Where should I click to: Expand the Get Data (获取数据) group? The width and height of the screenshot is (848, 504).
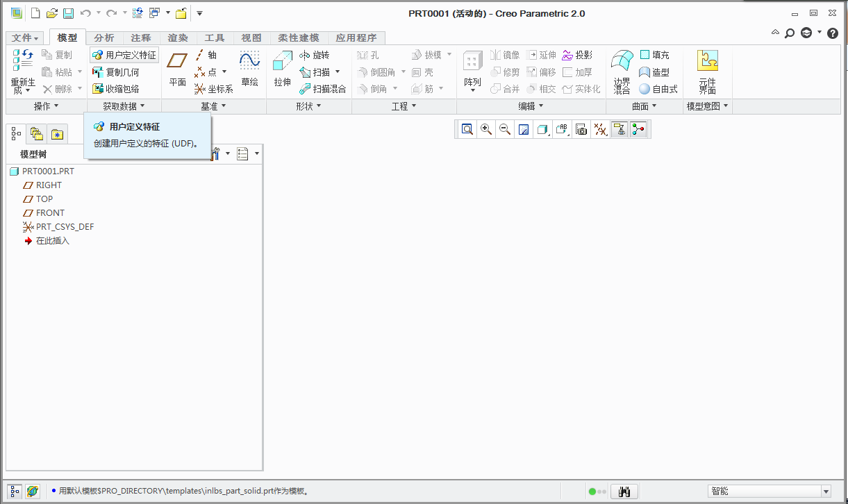tap(124, 106)
